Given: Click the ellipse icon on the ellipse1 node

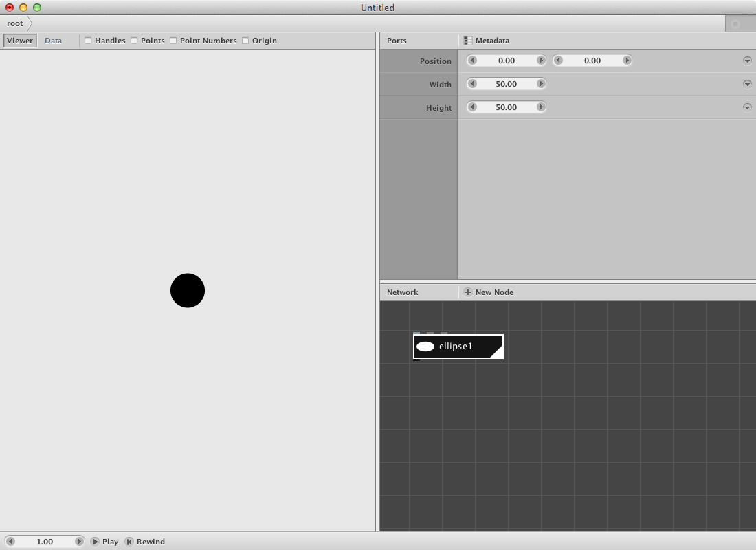Looking at the screenshot, I should pyautogui.click(x=425, y=346).
